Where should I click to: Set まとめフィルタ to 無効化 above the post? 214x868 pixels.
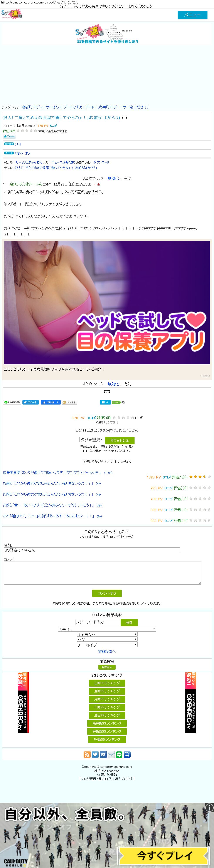(x=113, y=178)
